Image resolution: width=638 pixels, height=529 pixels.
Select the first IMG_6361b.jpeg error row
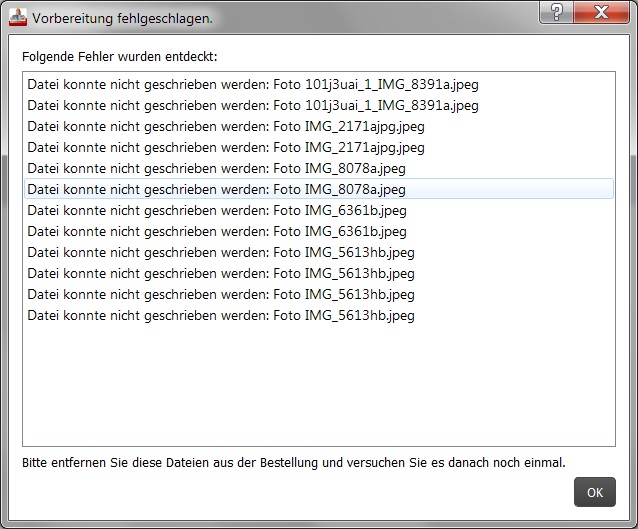tap(319, 210)
